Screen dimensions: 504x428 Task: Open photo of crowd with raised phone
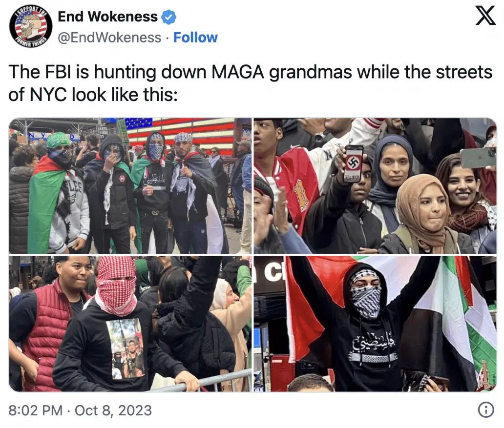[375, 186]
